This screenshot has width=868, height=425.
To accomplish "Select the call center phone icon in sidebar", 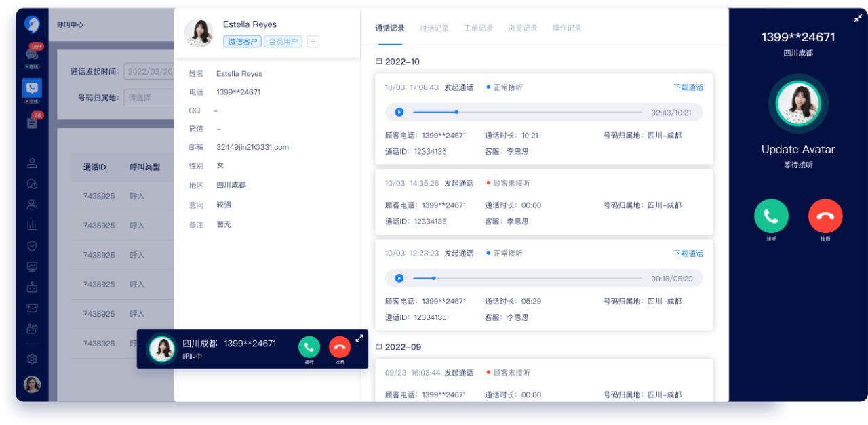I will (32, 87).
